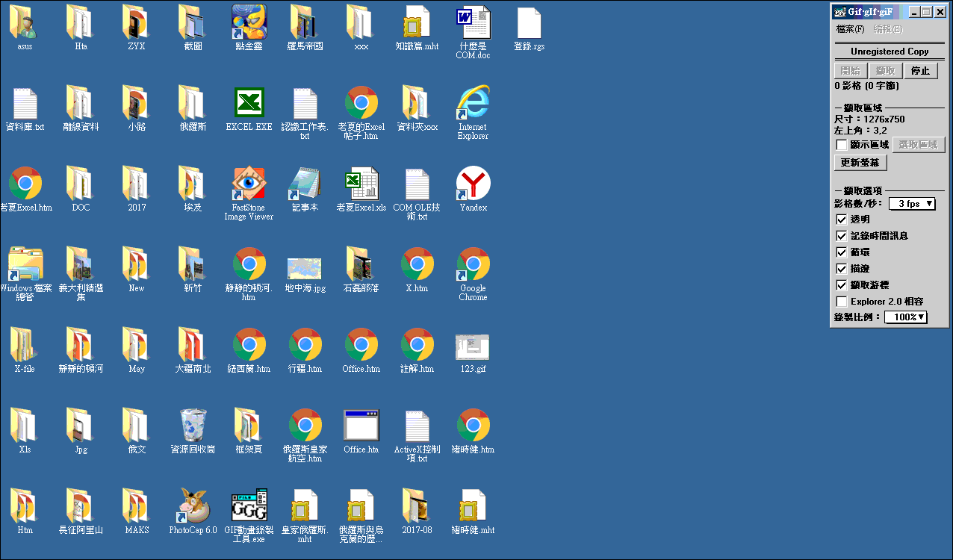Select the 老夏Excel.xls spreadsheet icon
The image size is (953, 560).
361,184
